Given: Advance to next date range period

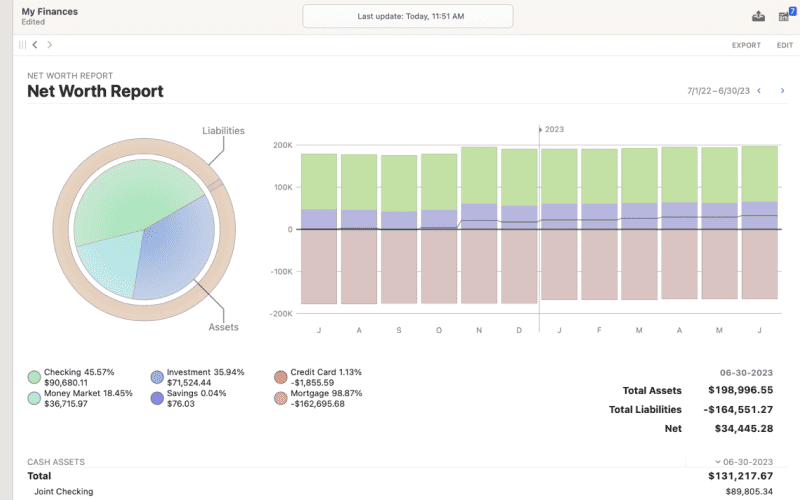Looking at the screenshot, I should [x=782, y=91].
